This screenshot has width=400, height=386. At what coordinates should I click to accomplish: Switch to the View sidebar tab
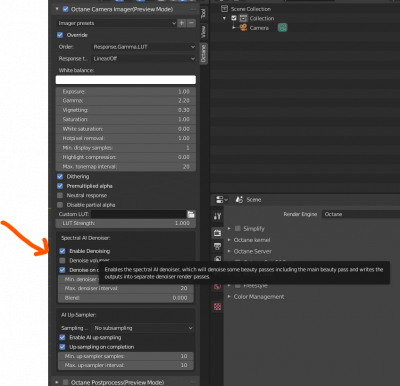coord(203,32)
